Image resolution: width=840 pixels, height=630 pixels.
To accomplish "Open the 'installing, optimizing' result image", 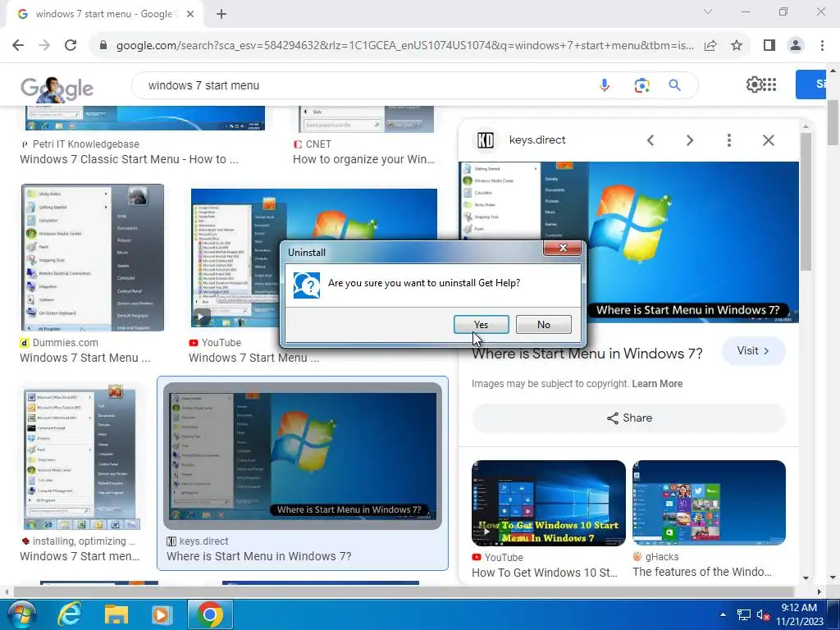I will point(81,457).
